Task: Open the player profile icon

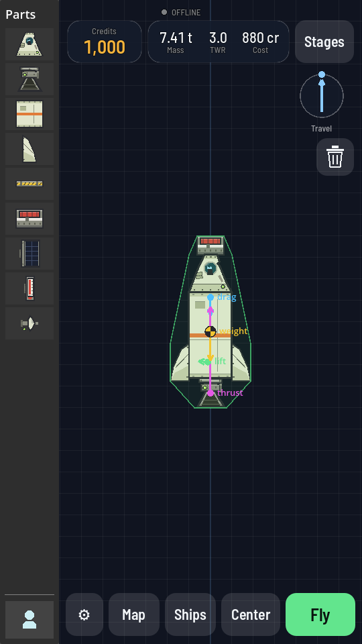Action: [29, 620]
